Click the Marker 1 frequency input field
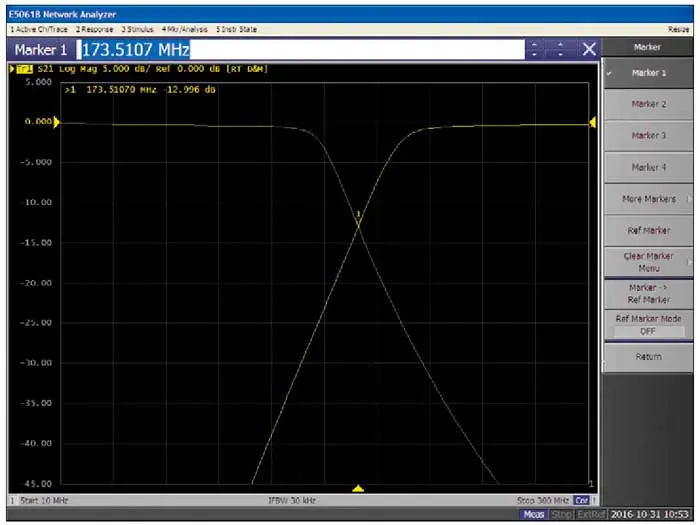The height and width of the screenshot is (525, 700). click(300, 49)
